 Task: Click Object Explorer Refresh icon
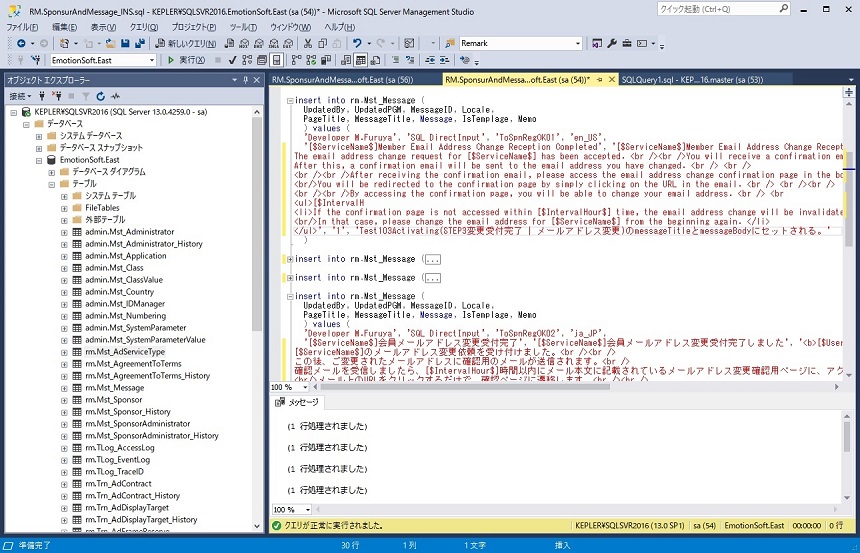pos(100,96)
